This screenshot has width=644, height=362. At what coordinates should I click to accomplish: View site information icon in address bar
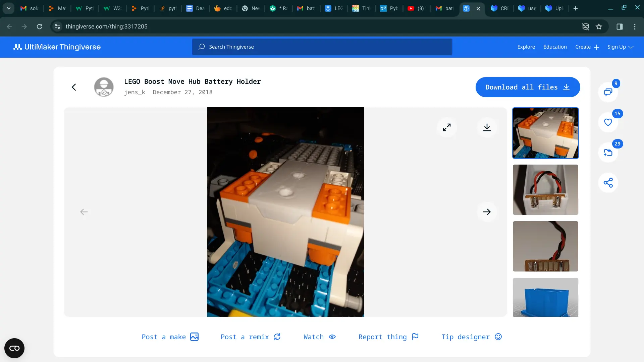coord(57,26)
